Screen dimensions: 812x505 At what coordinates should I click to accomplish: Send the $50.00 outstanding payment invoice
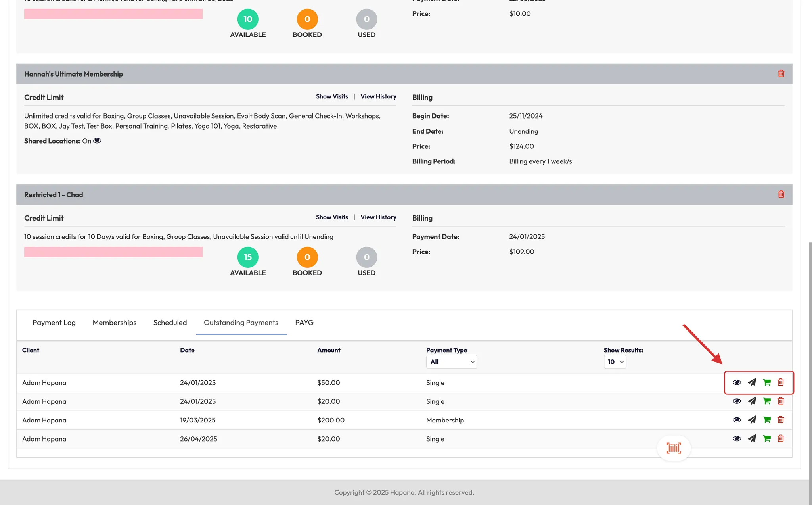752,382
